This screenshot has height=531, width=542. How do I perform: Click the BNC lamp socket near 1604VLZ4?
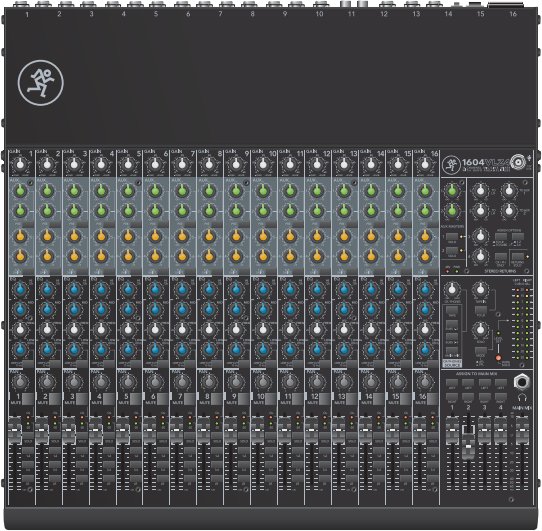[518, 162]
